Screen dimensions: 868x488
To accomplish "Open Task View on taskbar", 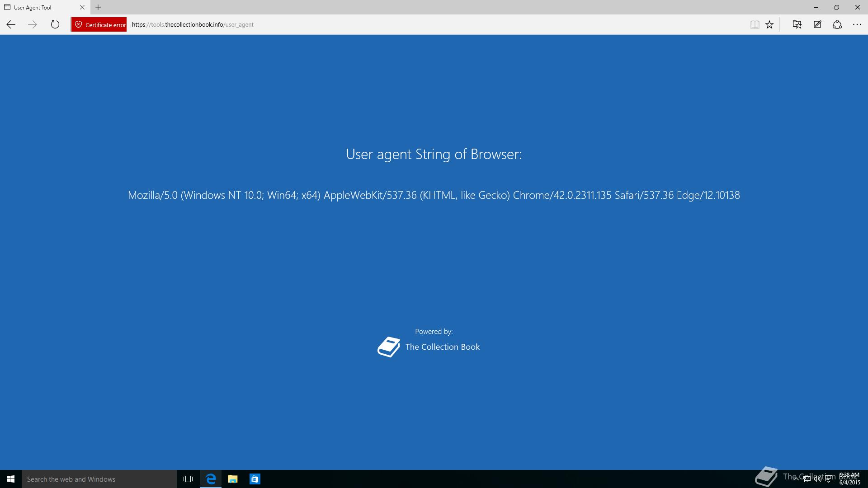I will [x=188, y=479].
